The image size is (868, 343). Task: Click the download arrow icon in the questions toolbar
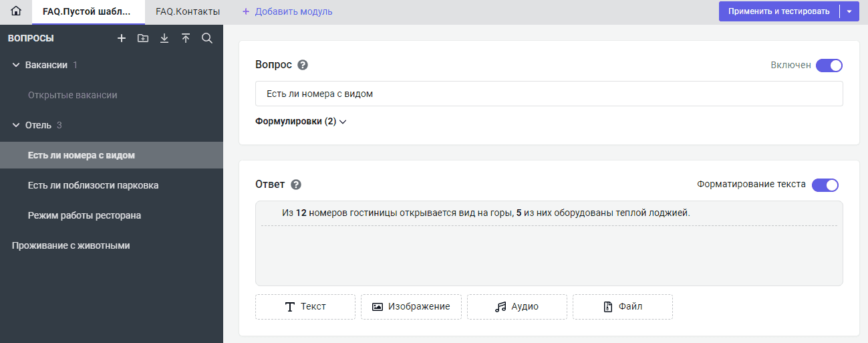(x=164, y=39)
